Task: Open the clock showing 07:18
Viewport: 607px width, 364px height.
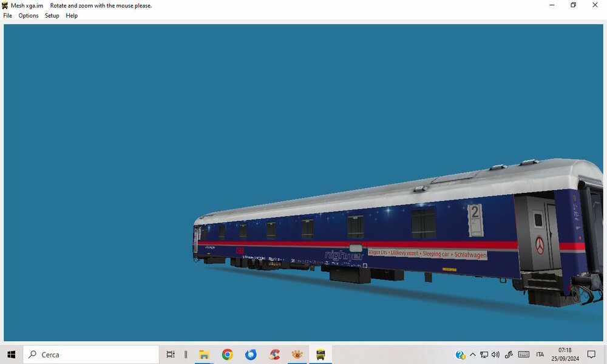Action: pyautogui.click(x=565, y=354)
